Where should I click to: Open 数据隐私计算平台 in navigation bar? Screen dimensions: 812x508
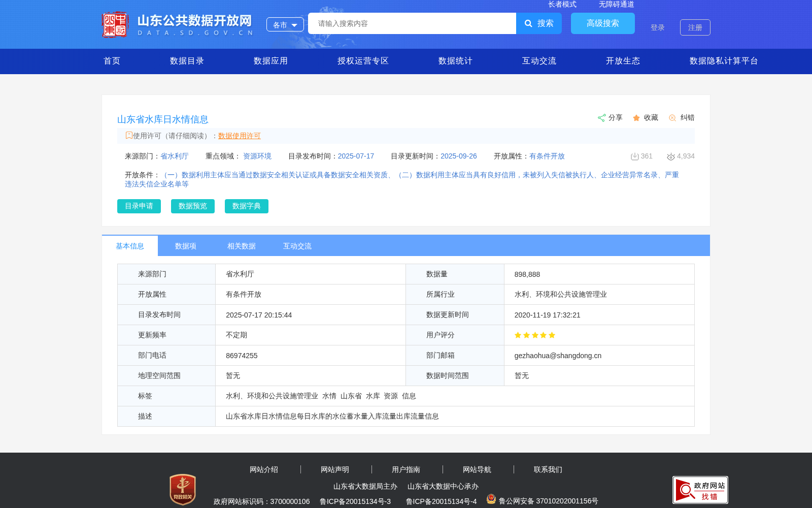pos(724,61)
